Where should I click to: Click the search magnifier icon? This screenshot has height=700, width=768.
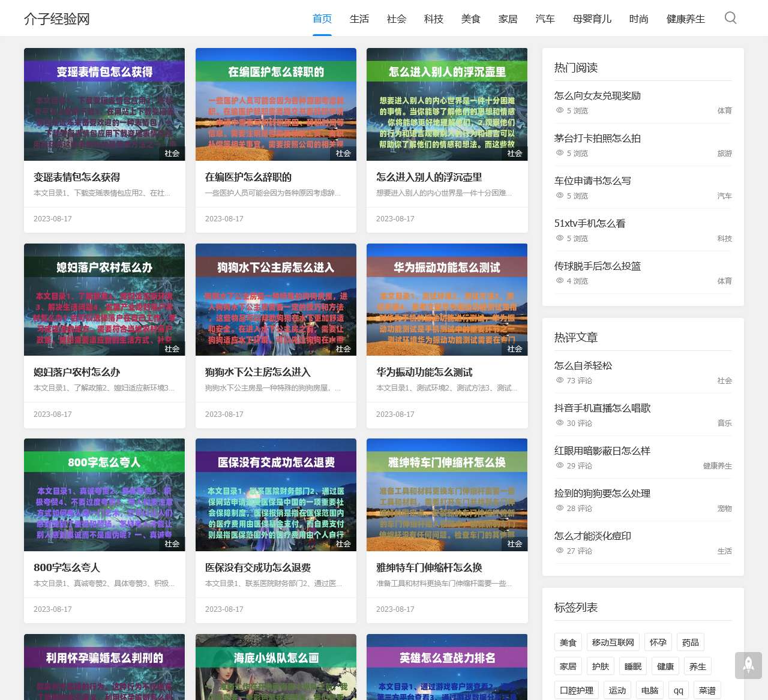pyautogui.click(x=730, y=18)
